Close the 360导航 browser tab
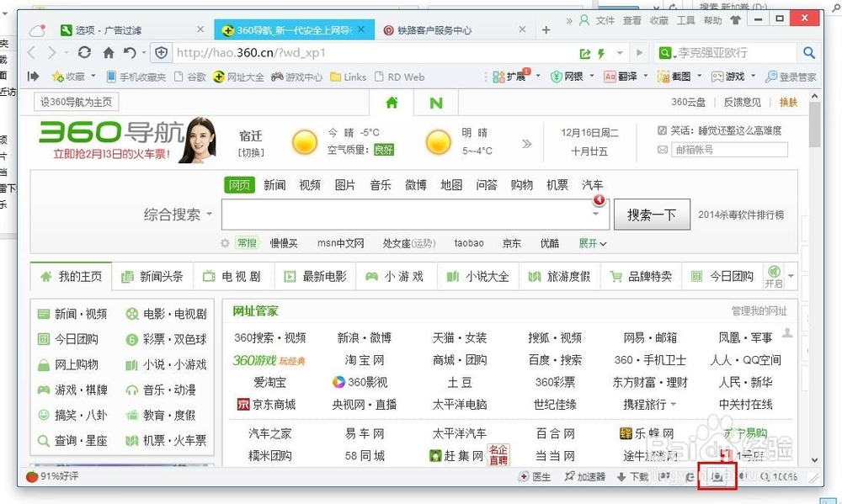Viewport: 842px width, 504px height. (361, 29)
